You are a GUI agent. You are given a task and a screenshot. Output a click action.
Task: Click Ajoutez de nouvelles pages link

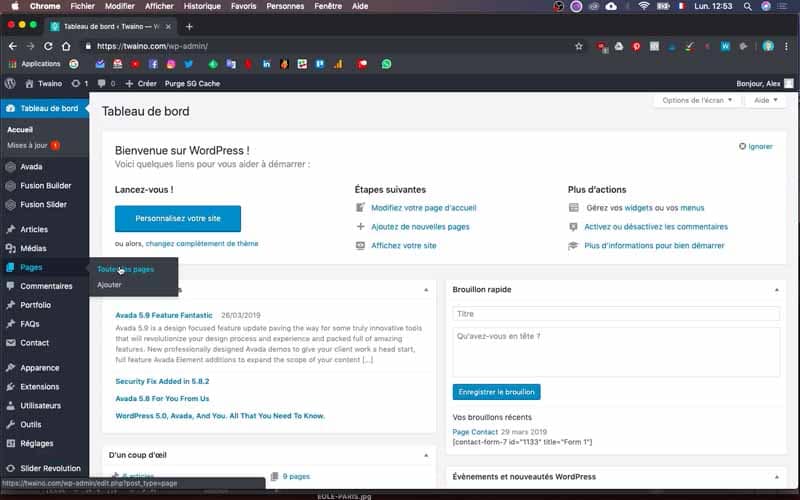(x=420, y=227)
